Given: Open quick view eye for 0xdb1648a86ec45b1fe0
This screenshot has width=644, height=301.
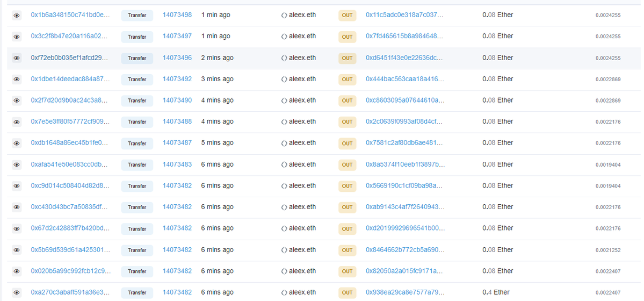Looking at the screenshot, I should [x=17, y=144].
